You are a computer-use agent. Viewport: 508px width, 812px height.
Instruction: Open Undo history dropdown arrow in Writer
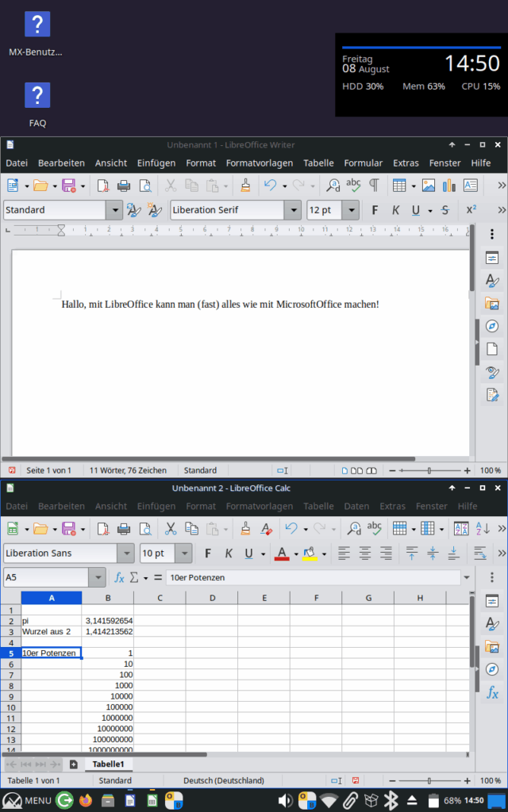pyautogui.click(x=285, y=186)
